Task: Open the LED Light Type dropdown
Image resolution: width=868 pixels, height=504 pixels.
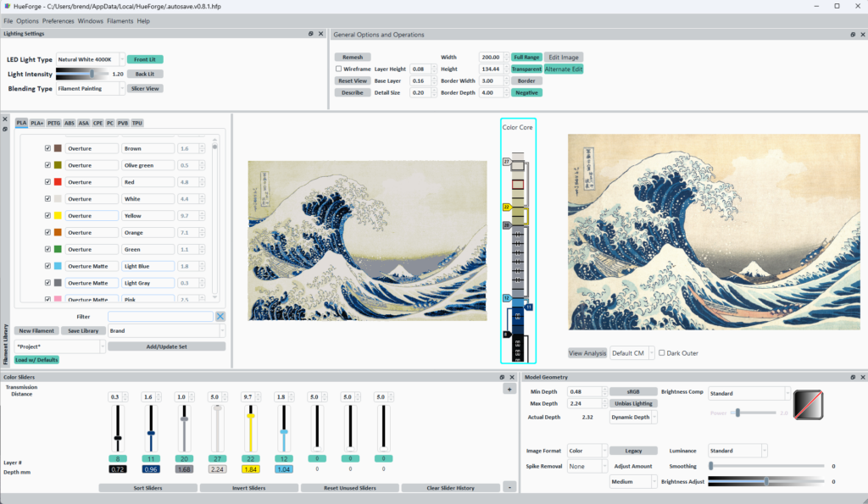Action: 91,59
